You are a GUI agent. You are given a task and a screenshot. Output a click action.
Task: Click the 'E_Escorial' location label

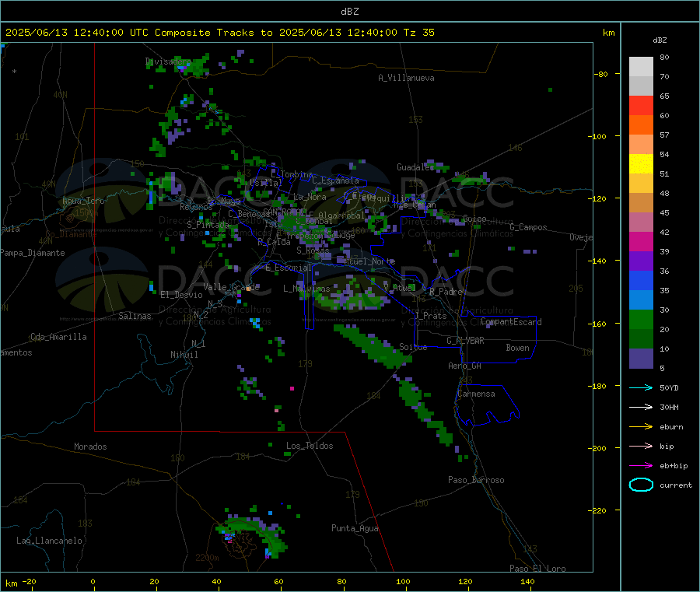(x=289, y=268)
